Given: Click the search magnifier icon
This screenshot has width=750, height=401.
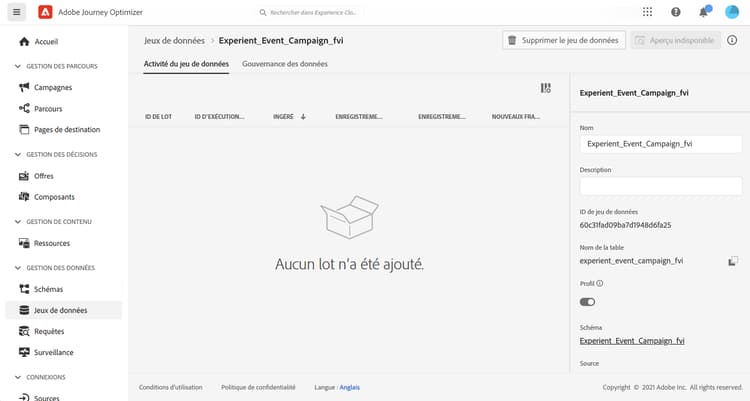Looking at the screenshot, I should coord(263,12).
